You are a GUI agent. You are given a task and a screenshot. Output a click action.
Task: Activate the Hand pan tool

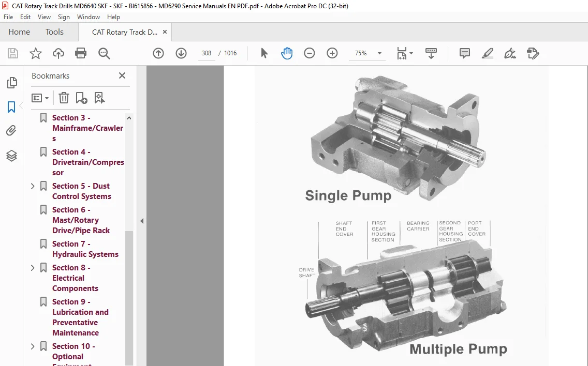[287, 53]
